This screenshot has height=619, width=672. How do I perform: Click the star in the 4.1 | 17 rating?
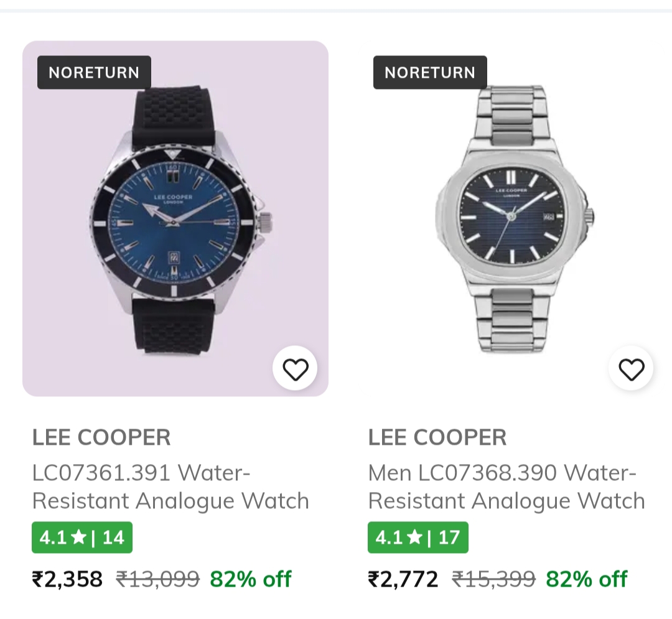click(414, 537)
